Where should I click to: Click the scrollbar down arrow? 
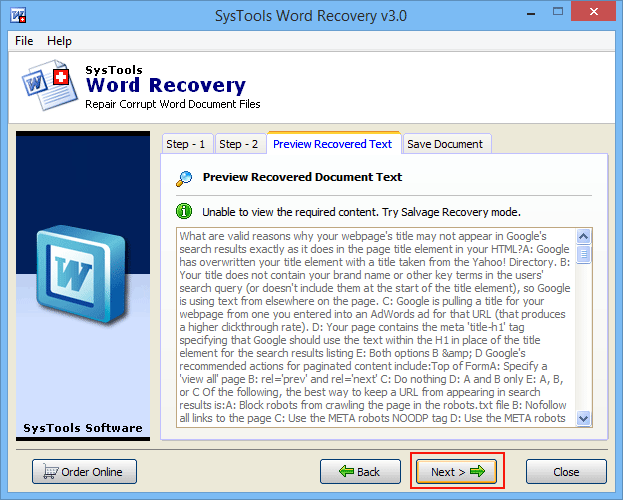pyautogui.click(x=583, y=418)
